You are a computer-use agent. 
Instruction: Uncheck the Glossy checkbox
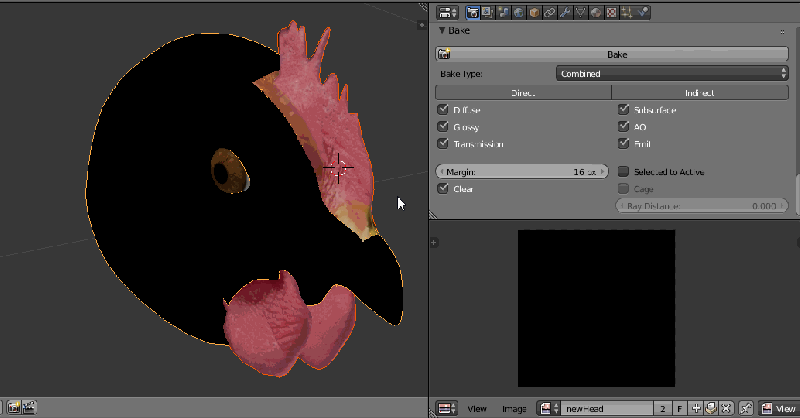click(442, 127)
